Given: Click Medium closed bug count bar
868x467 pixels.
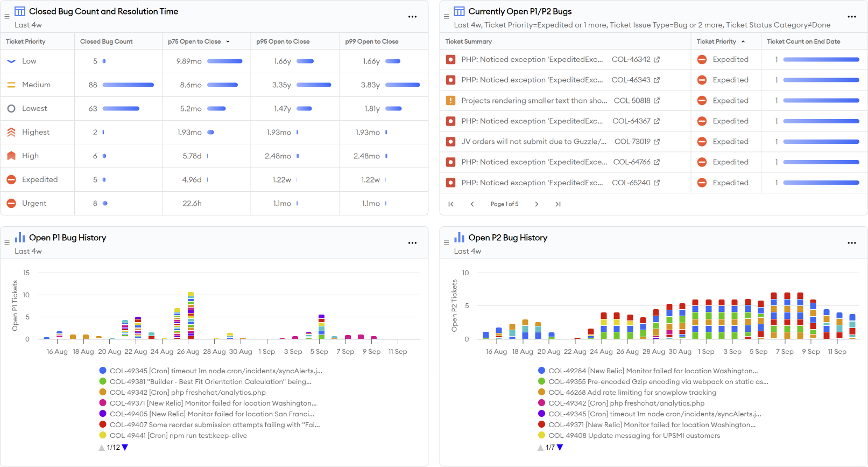Looking at the screenshot, I should (x=128, y=85).
